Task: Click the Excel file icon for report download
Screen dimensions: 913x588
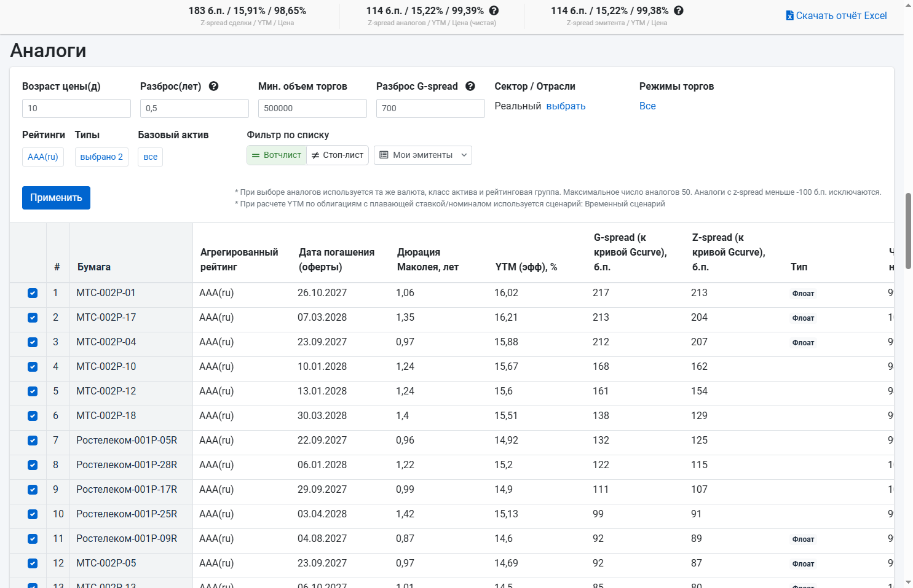Action: click(789, 15)
